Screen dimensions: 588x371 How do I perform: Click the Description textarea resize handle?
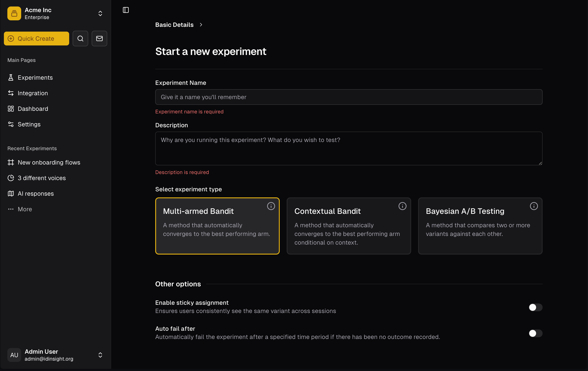[540, 163]
